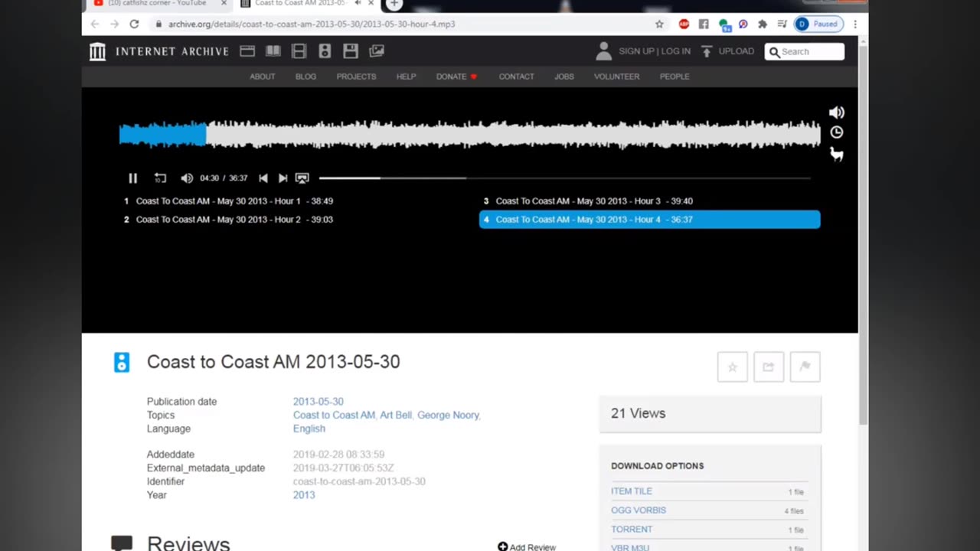This screenshot has width=980, height=551.
Task: Open the George Noory topic link
Action: (x=448, y=415)
